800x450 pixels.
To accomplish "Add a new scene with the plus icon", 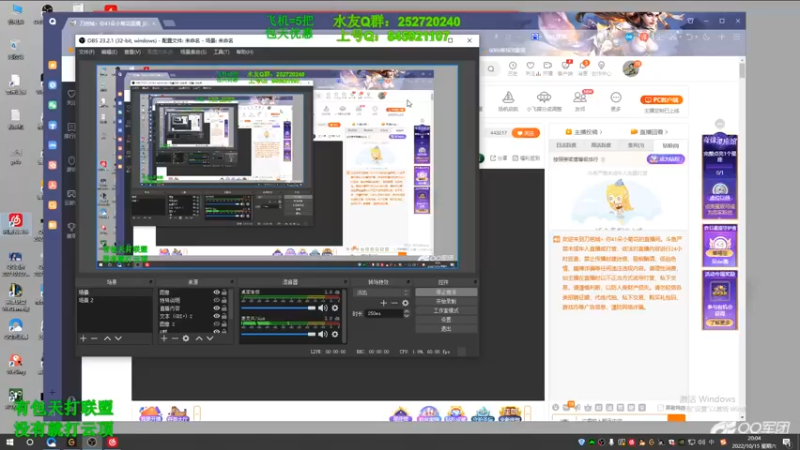I will tap(83, 338).
